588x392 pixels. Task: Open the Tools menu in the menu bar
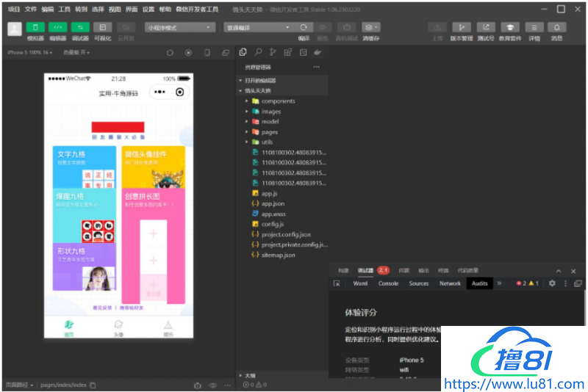(x=65, y=10)
